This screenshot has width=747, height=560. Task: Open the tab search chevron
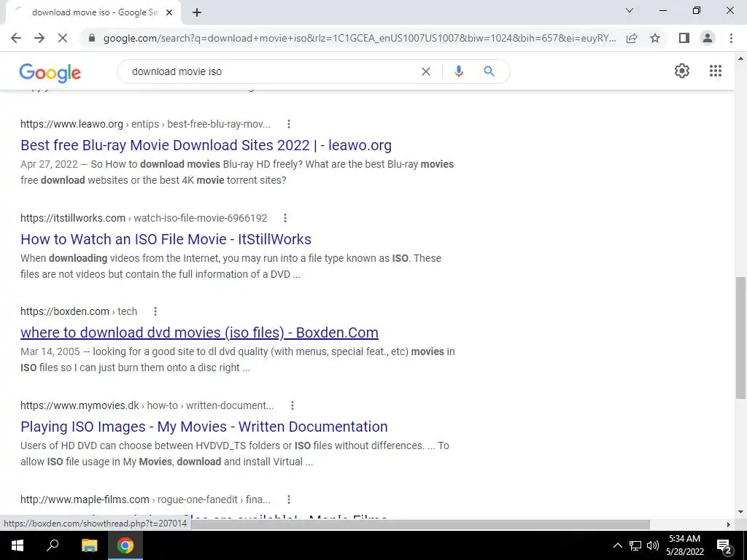630,10
